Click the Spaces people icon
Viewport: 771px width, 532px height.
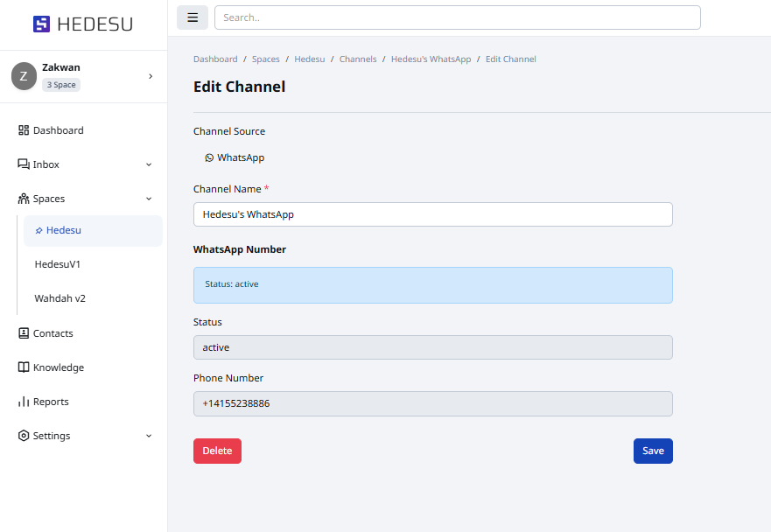[x=24, y=199]
